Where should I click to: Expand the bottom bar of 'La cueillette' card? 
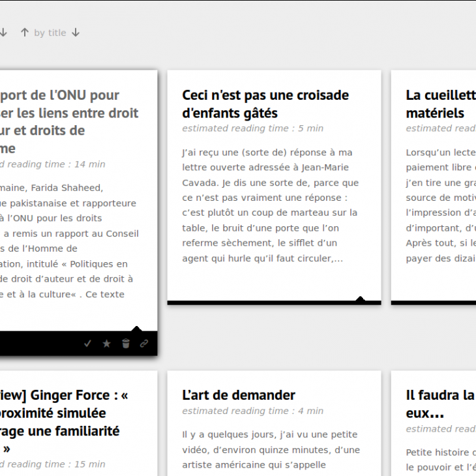tap(434, 303)
